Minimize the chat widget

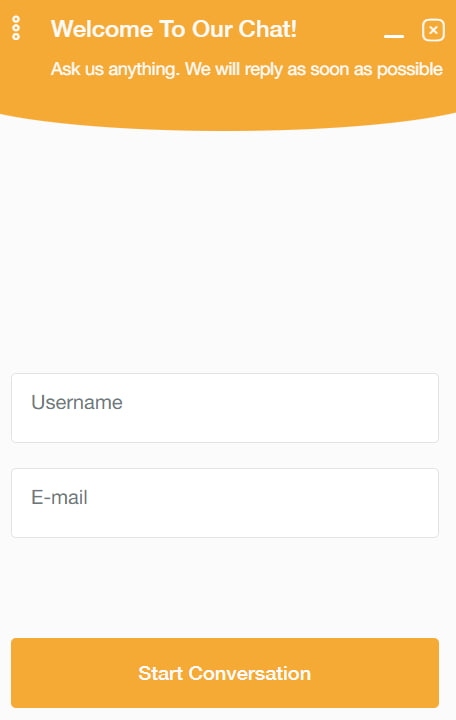(x=394, y=36)
